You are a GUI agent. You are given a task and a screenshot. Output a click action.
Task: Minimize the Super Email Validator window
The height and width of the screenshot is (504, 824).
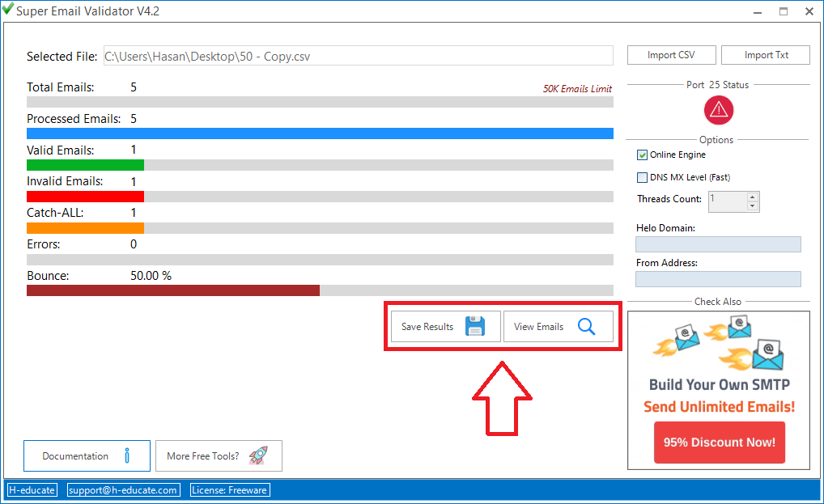coord(758,11)
